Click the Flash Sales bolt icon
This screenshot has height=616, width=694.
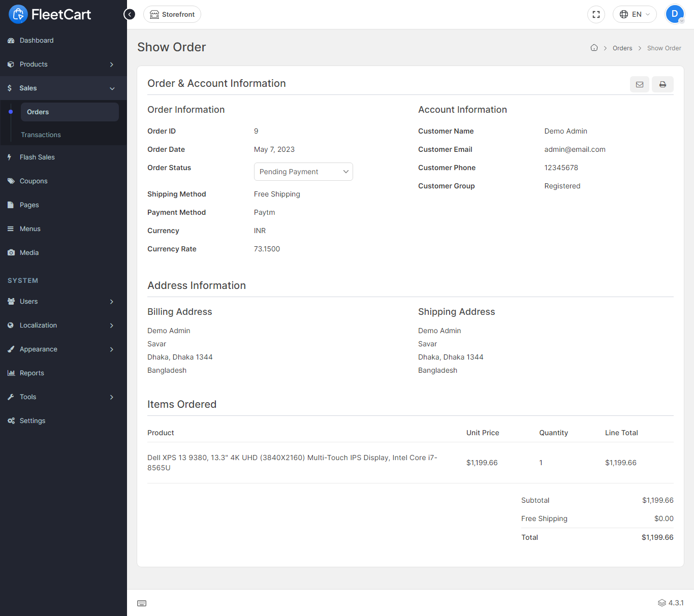(x=10, y=157)
